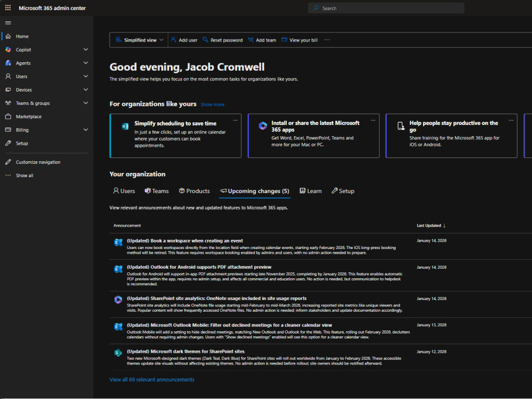Click the Reset password key icon
The image size is (532, 399).
click(x=205, y=40)
